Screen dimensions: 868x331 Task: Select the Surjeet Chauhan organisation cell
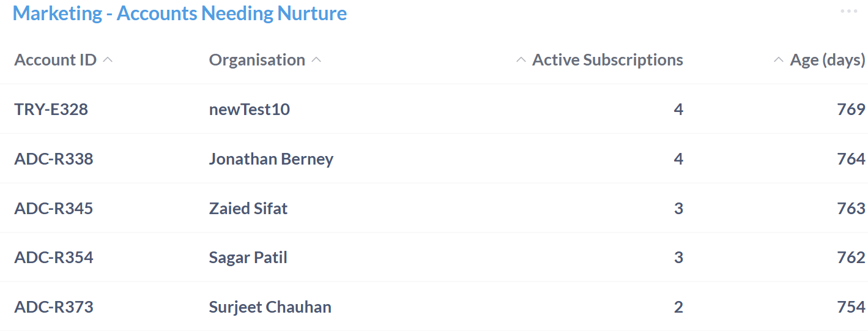(x=270, y=307)
